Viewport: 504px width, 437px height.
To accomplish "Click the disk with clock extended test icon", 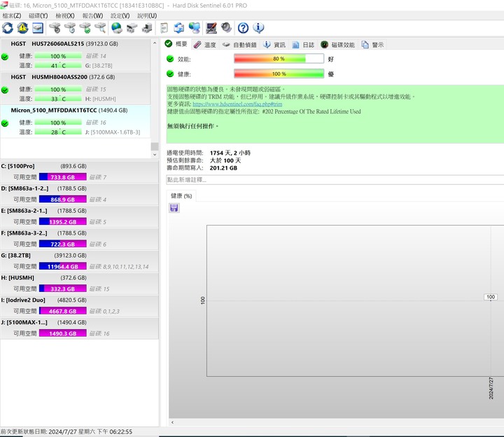I will coord(70,28).
